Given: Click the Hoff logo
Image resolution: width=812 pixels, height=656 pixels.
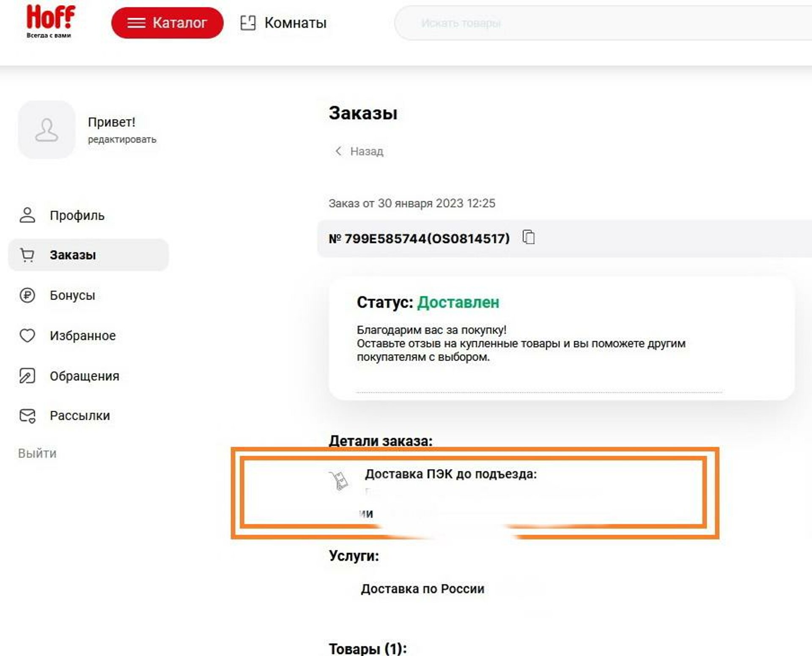Looking at the screenshot, I should (50, 22).
